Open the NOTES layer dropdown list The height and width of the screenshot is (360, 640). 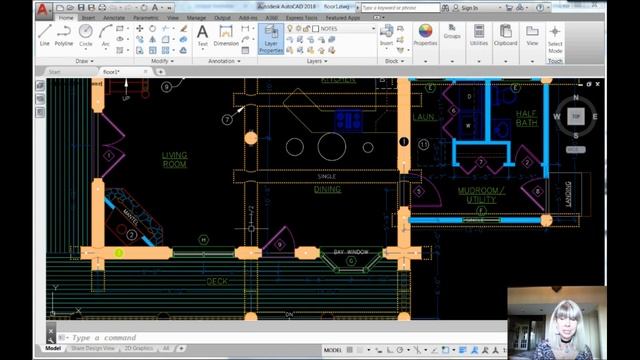coord(373,29)
